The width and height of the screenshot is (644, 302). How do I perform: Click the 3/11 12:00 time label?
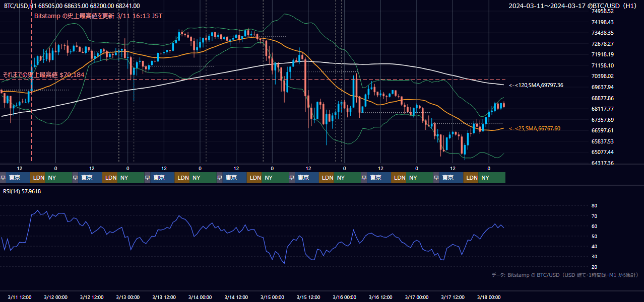tap(20, 297)
